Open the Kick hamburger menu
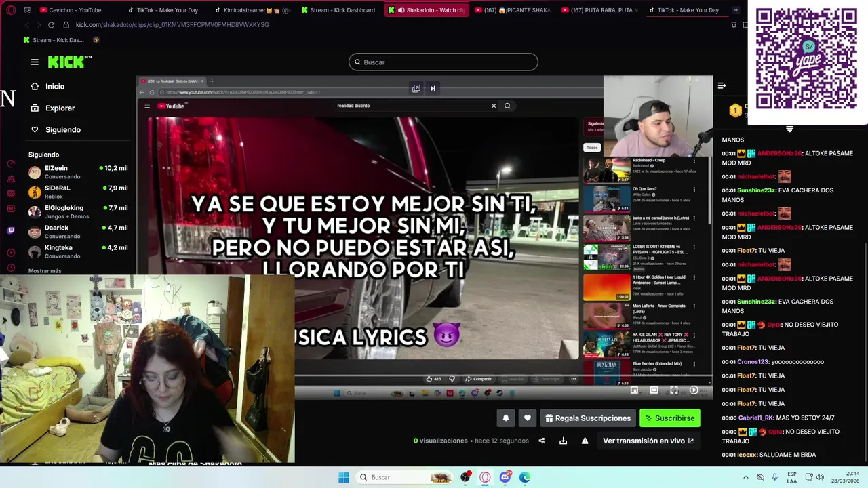868x488 pixels. pos(35,62)
